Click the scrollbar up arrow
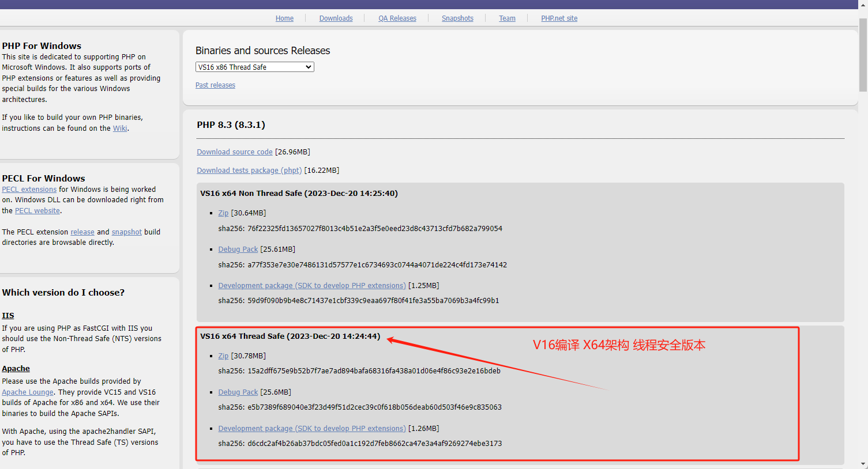The width and height of the screenshot is (868, 469). [x=863, y=4]
